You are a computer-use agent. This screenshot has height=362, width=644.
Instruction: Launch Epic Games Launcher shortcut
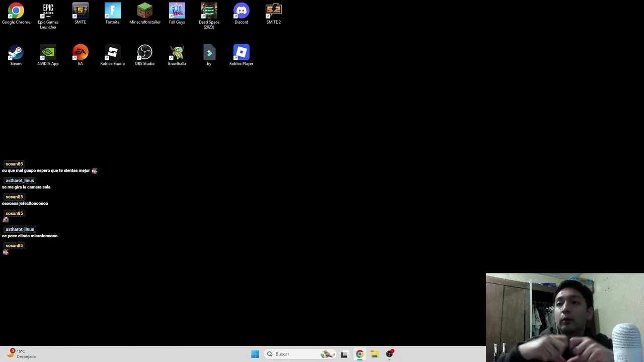(48, 16)
